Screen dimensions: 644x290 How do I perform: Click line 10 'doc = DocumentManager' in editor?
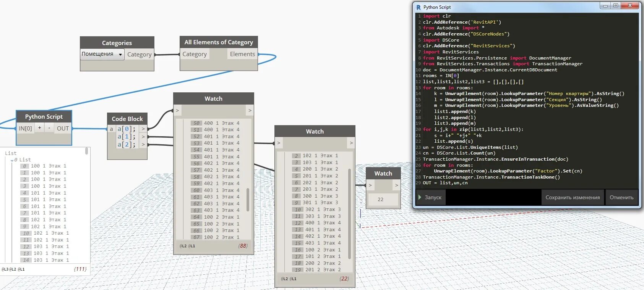pos(490,70)
